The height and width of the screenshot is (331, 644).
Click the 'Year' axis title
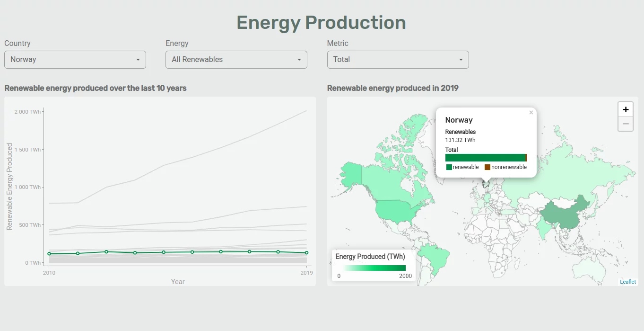[178, 282]
